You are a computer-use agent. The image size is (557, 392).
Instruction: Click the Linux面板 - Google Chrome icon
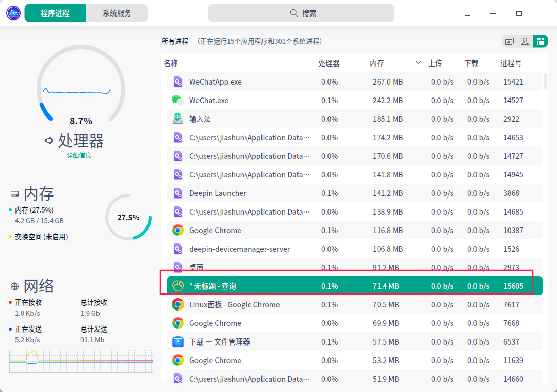(178, 304)
